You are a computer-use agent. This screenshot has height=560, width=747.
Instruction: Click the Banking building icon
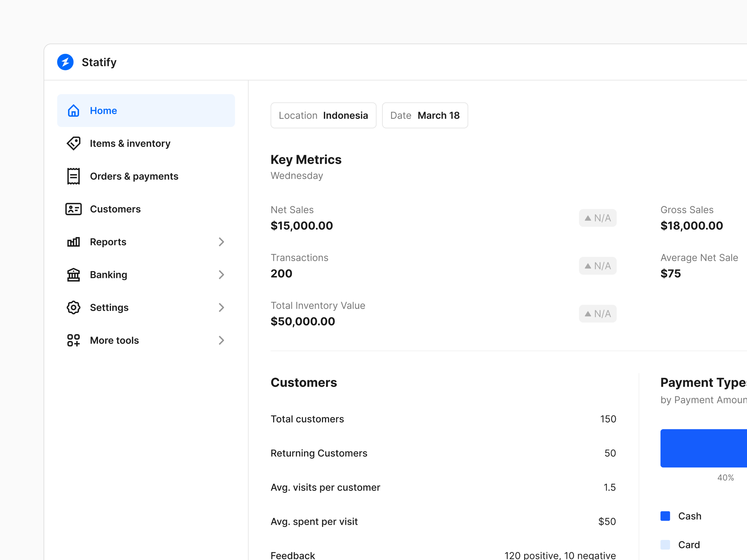coord(73,275)
